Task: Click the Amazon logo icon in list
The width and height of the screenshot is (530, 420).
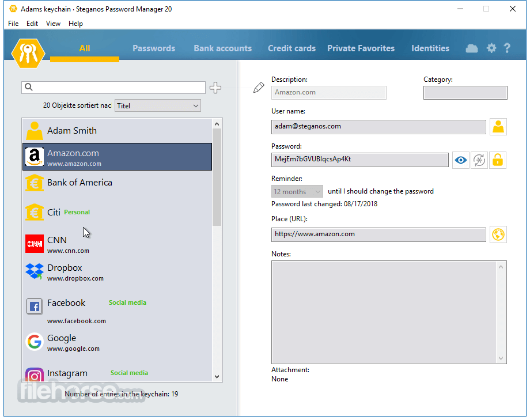Action: tap(35, 157)
